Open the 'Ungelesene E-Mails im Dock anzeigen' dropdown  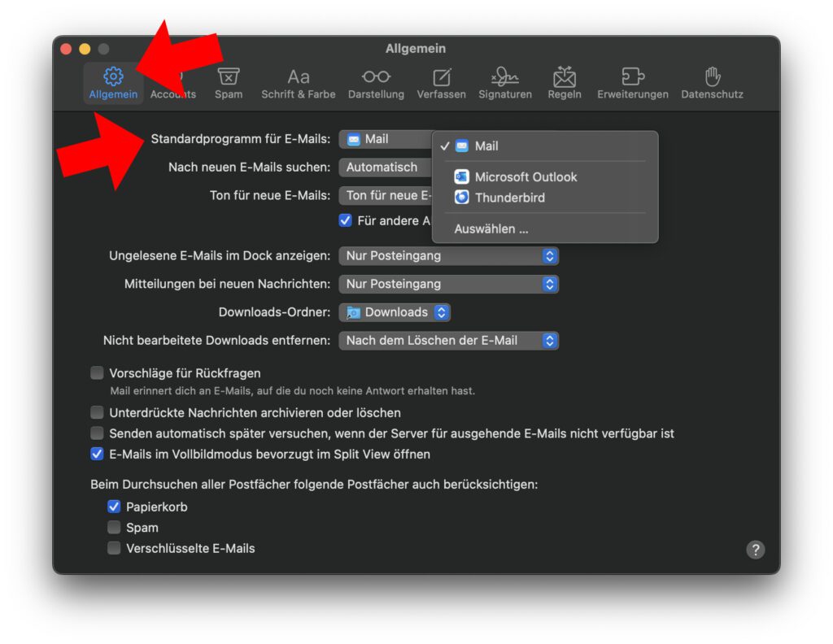(x=448, y=255)
